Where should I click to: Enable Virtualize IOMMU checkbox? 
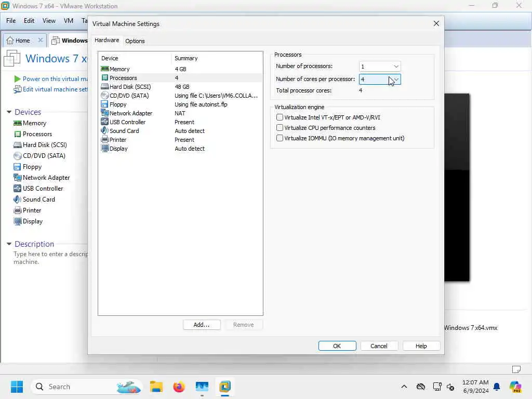pos(280,138)
